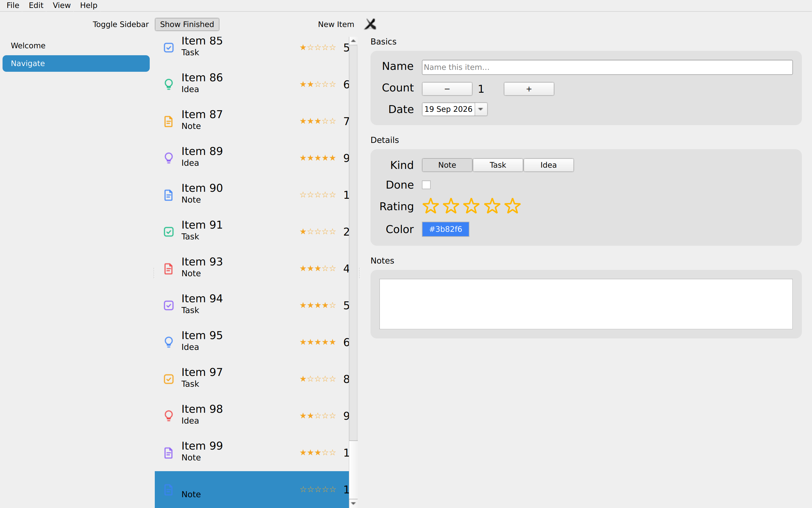Select the highlighted unnamed Note row
The width and height of the screenshot is (812, 508).
252,490
